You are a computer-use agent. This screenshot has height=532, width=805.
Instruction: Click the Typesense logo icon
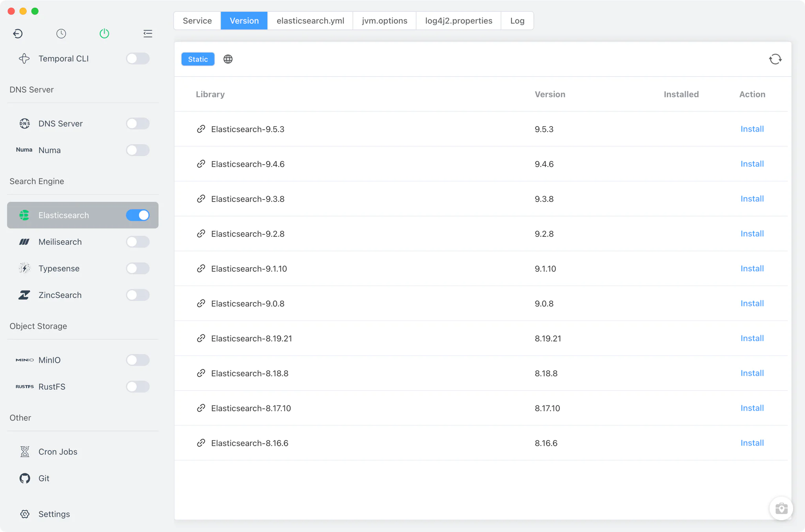pyautogui.click(x=24, y=268)
